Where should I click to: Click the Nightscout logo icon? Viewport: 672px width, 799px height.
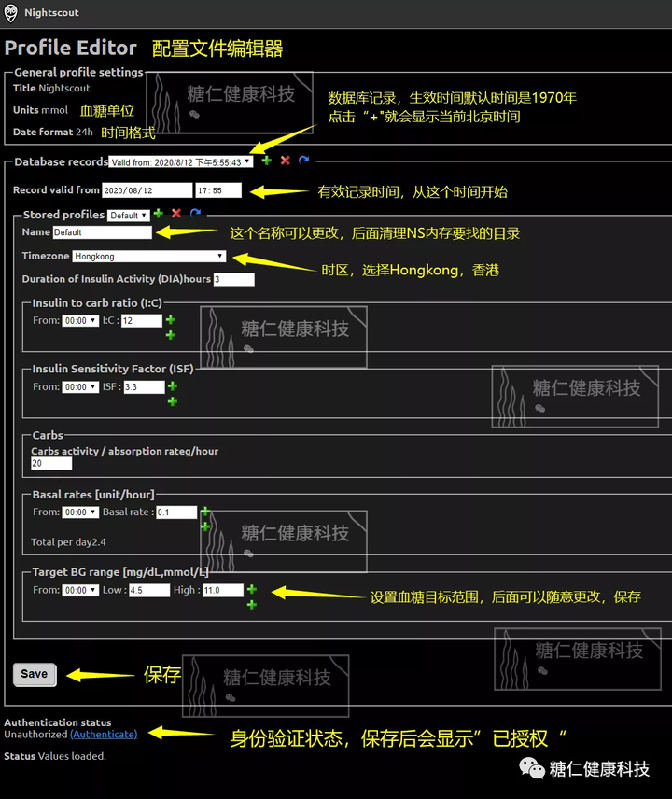pos(10,13)
